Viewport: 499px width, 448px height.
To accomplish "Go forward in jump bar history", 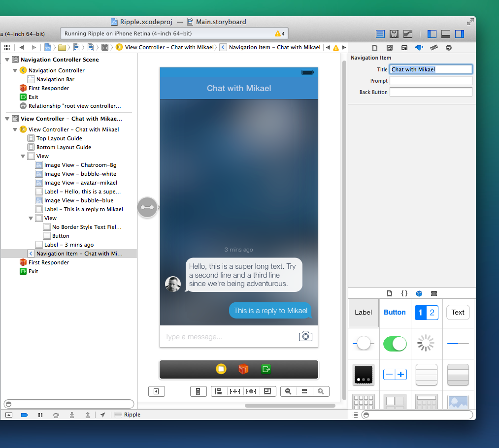I will 34,47.
